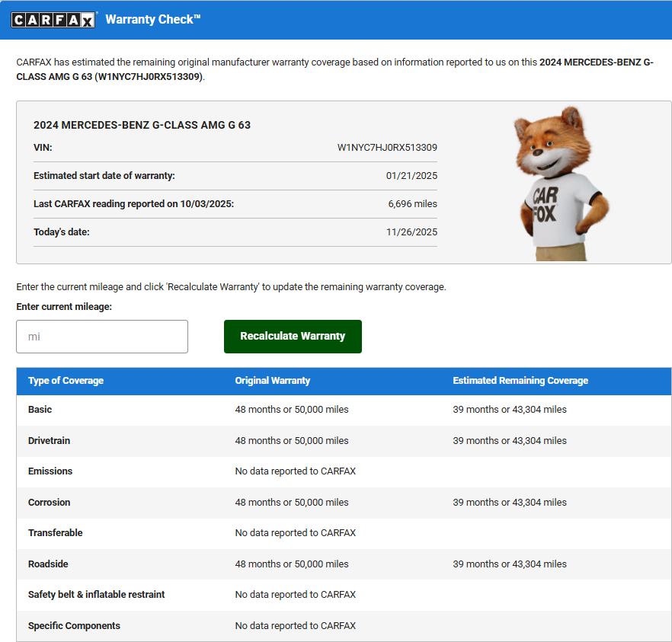672x642 pixels.
Task: Click the CARFAX logo in the header
Action: coord(53,20)
